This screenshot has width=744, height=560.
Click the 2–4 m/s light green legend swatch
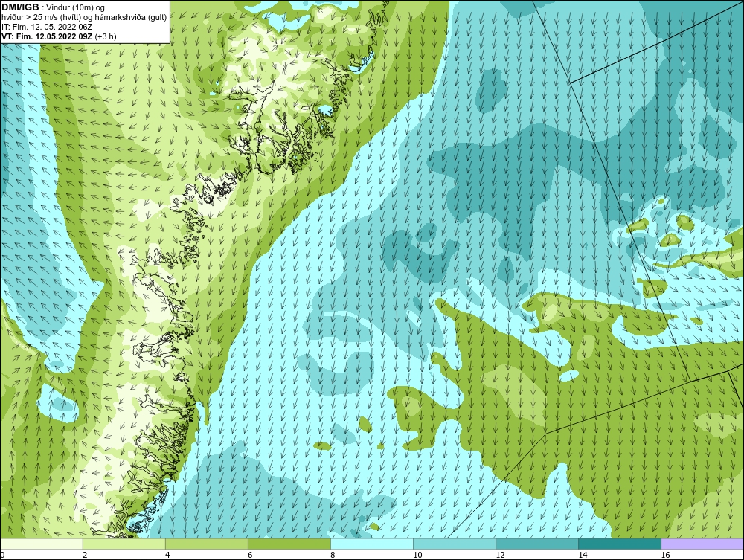point(124,544)
